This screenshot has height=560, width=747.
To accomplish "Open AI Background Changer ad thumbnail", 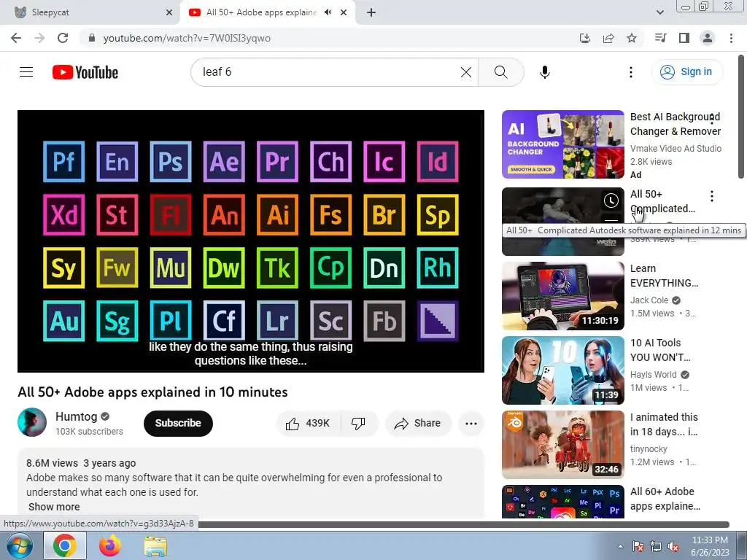I will tap(562, 144).
